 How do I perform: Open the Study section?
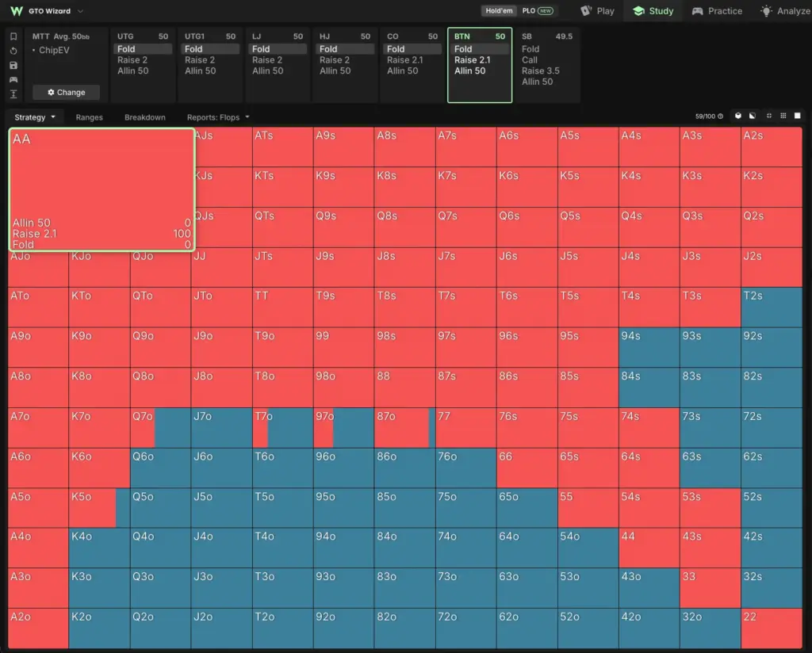[x=653, y=11]
